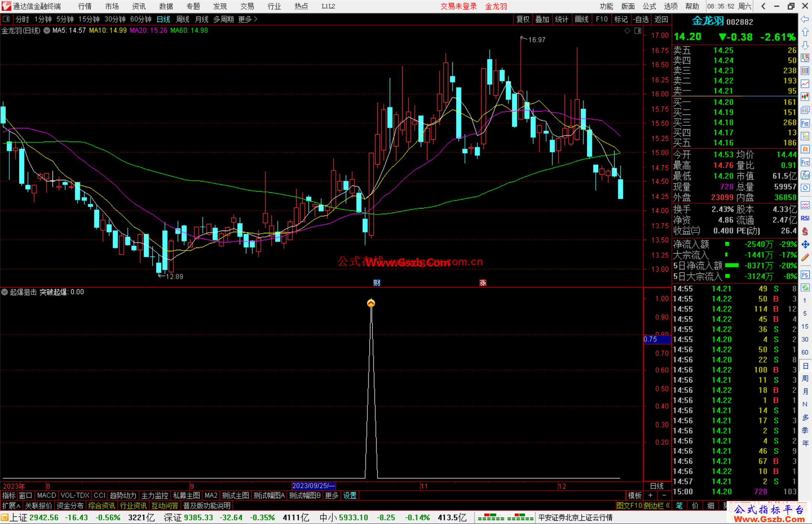Open the F10 info sidebar icon

tap(805, 123)
